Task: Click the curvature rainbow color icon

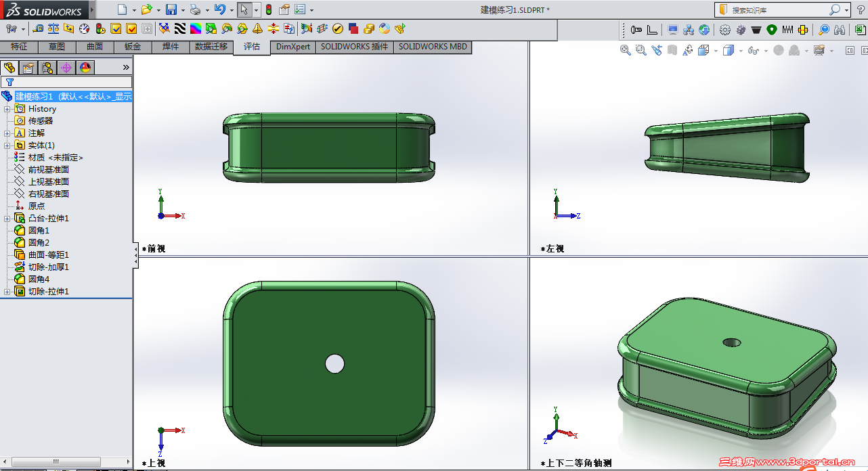Action: [x=195, y=28]
